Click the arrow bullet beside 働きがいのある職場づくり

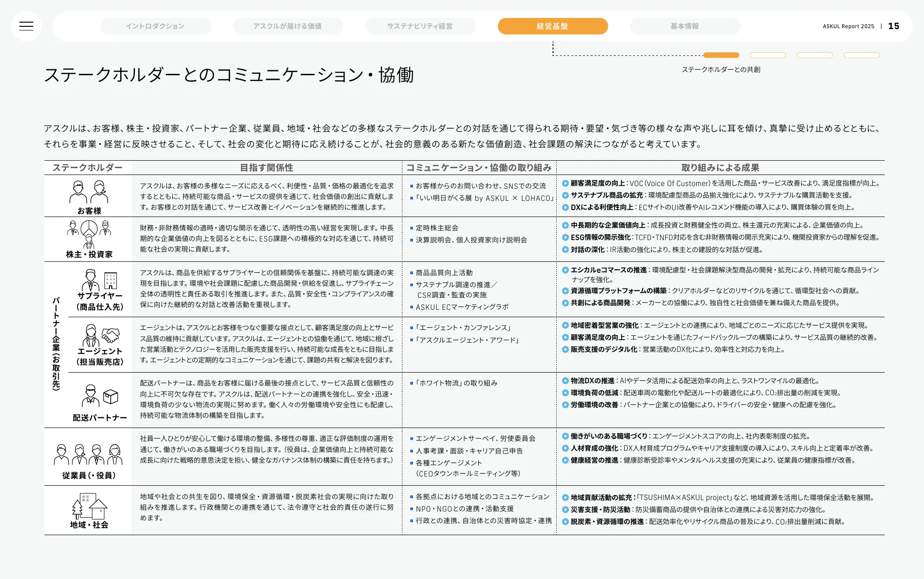pos(565,436)
